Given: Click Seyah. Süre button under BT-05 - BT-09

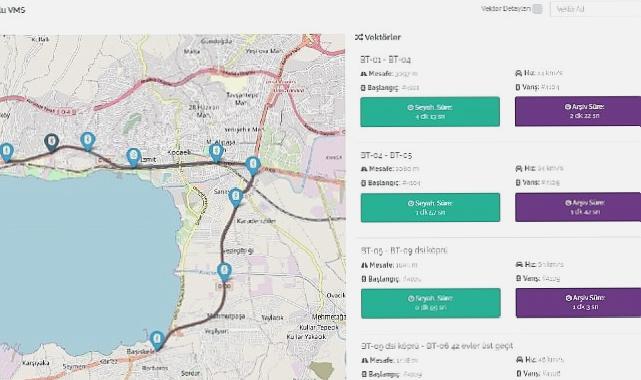Looking at the screenshot, I should point(430,303).
